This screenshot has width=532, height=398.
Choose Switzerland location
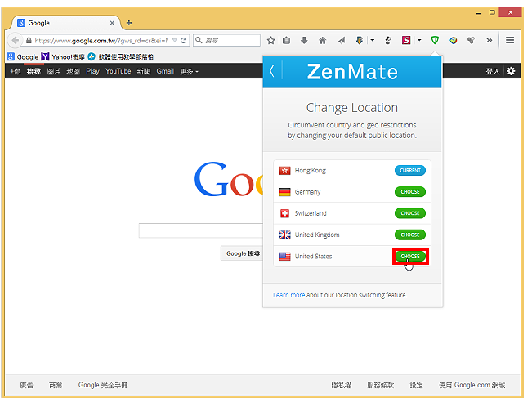pyautogui.click(x=410, y=213)
